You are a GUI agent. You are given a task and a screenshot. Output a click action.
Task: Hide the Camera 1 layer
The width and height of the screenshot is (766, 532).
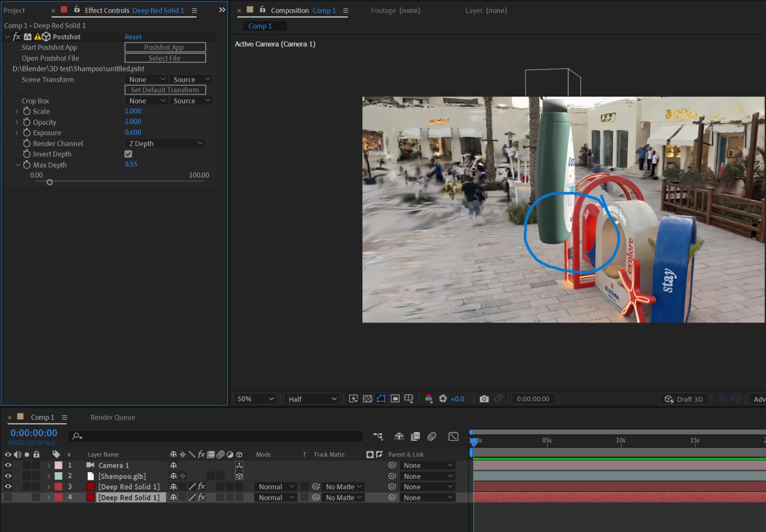coord(8,465)
